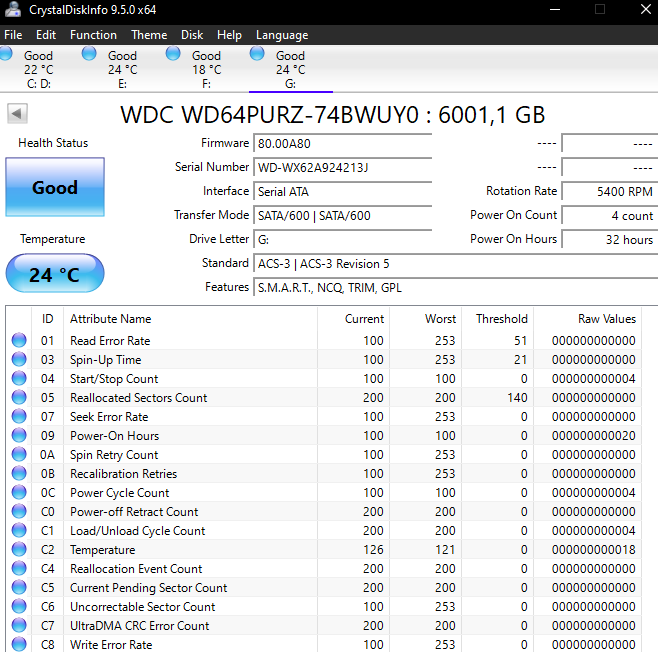
Task: Click the Features field with S.M.A.R.T.
Action: pos(456,287)
